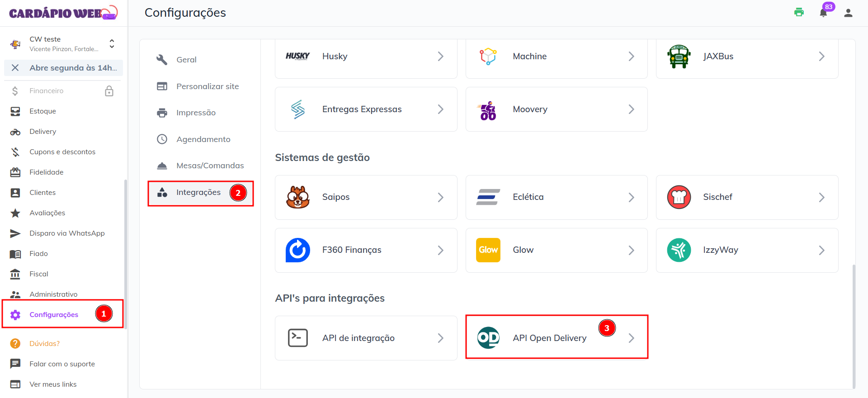This screenshot has height=398, width=868.
Task: Click the API de integração terminal icon
Action: coord(298,338)
